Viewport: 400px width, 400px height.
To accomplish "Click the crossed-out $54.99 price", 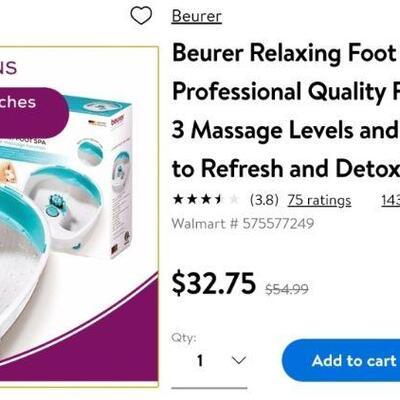I will click(x=287, y=289).
